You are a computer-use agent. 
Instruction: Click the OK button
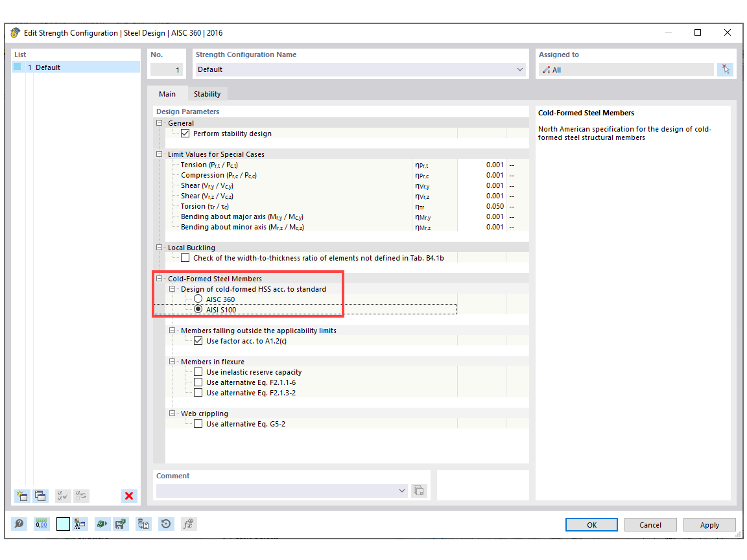(x=591, y=525)
